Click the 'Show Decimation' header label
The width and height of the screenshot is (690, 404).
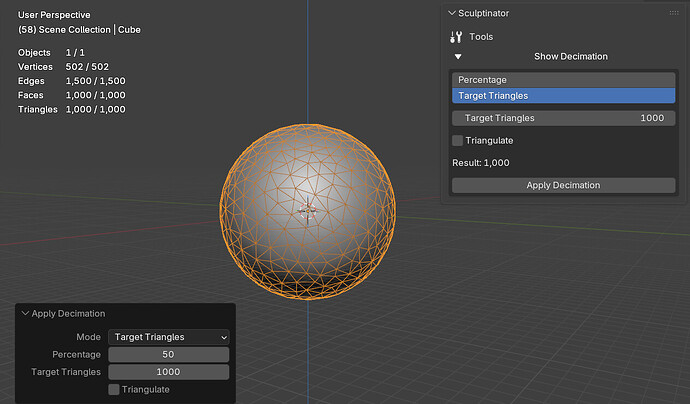(x=571, y=56)
